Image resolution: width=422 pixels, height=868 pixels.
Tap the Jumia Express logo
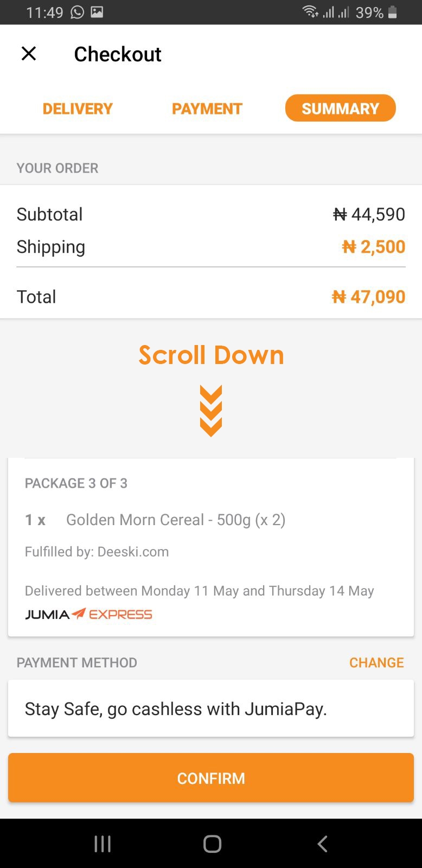(x=88, y=614)
